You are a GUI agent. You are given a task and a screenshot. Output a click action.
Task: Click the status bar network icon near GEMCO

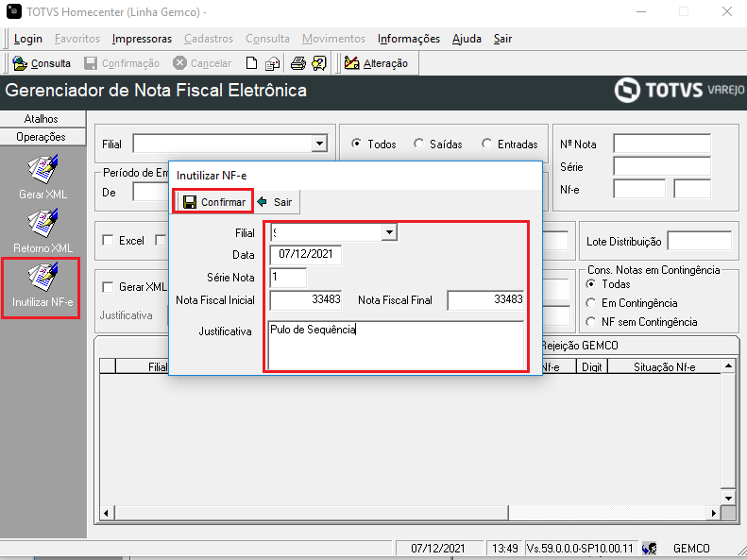point(650,549)
